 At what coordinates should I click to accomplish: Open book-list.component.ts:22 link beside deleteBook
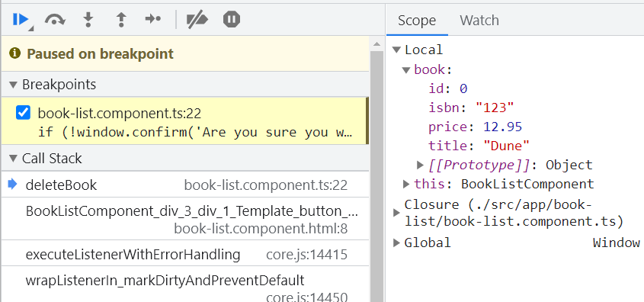(x=266, y=185)
